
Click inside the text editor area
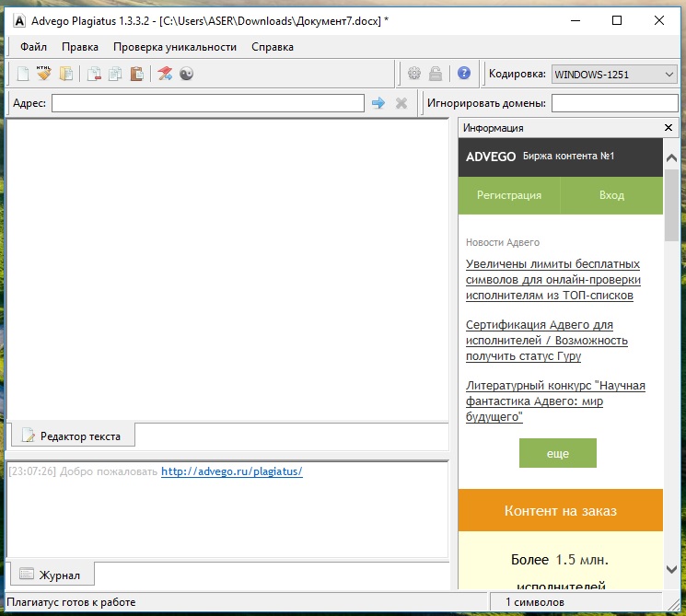[227, 270]
